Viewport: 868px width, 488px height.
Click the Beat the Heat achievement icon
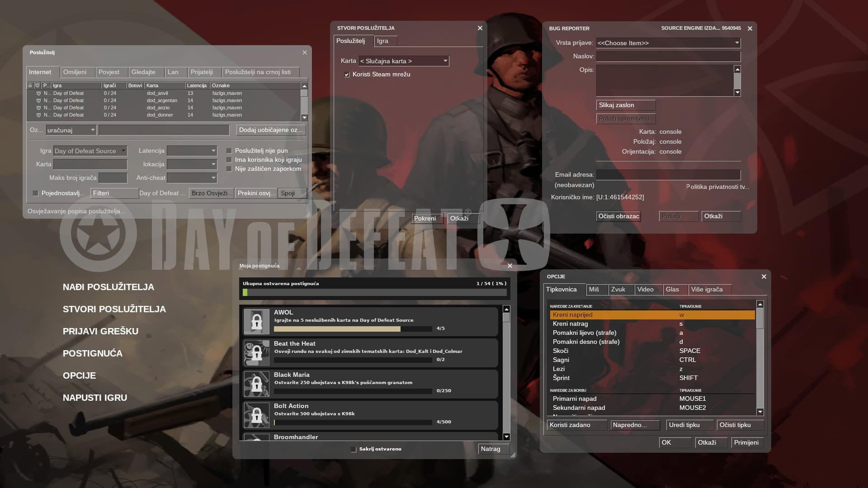256,352
